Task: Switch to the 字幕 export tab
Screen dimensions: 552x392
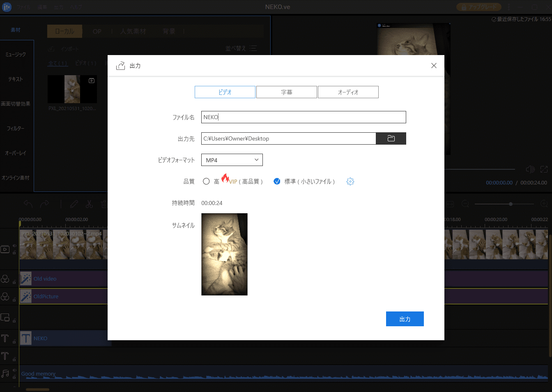Action: [x=287, y=92]
